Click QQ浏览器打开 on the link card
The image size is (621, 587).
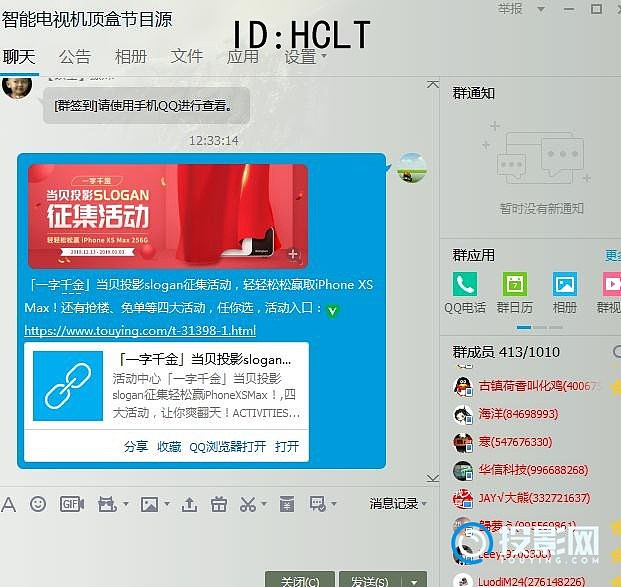click(x=228, y=447)
